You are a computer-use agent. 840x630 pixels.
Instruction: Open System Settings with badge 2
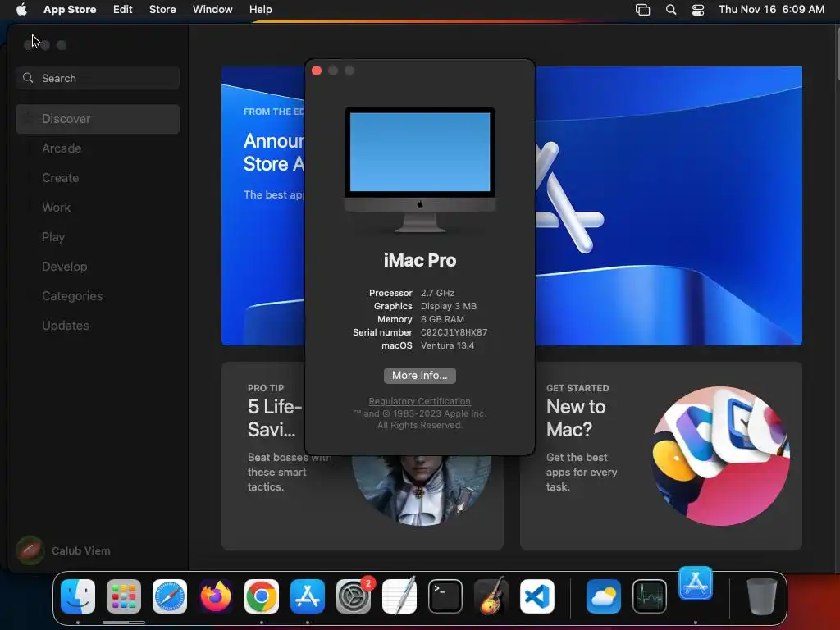click(354, 596)
